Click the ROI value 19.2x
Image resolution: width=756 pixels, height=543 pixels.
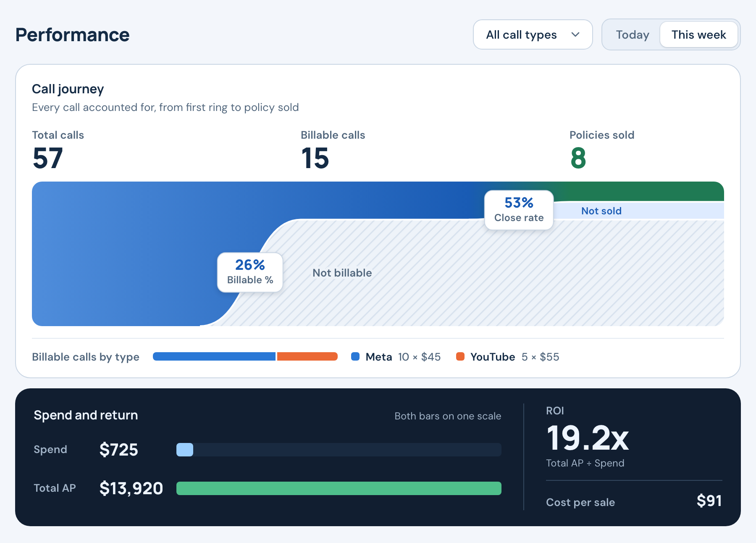[x=588, y=438]
